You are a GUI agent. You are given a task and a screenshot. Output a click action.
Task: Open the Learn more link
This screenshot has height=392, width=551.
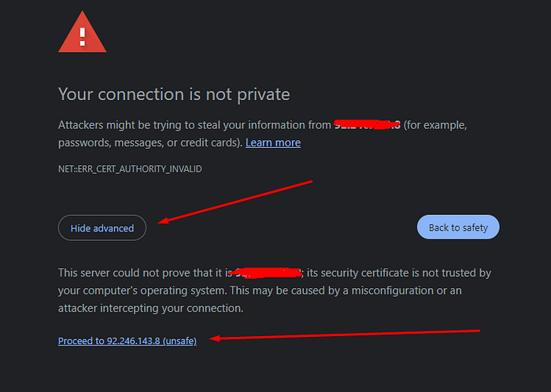tap(273, 142)
